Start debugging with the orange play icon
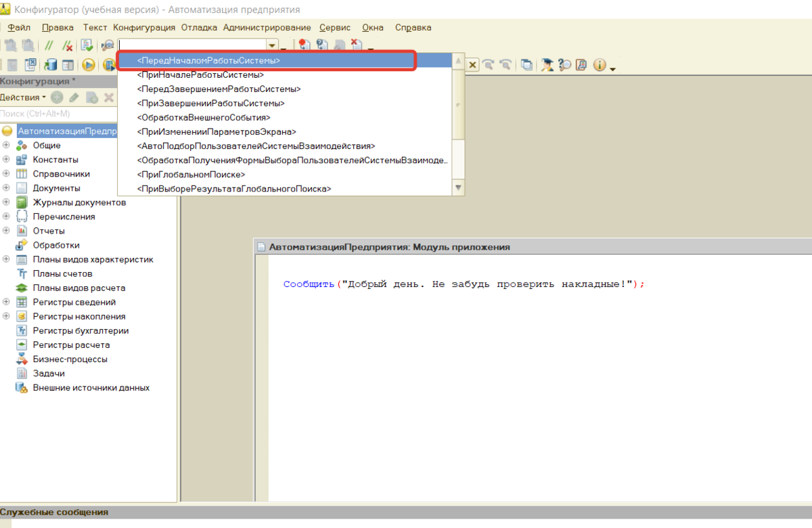Image resolution: width=812 pixels, height=528 pixels. [x=89, y=65]
